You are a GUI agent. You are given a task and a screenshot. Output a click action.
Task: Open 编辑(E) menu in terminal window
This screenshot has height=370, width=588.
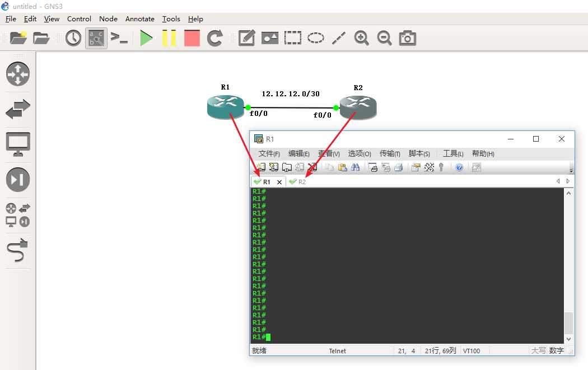(x=299, y=154)
